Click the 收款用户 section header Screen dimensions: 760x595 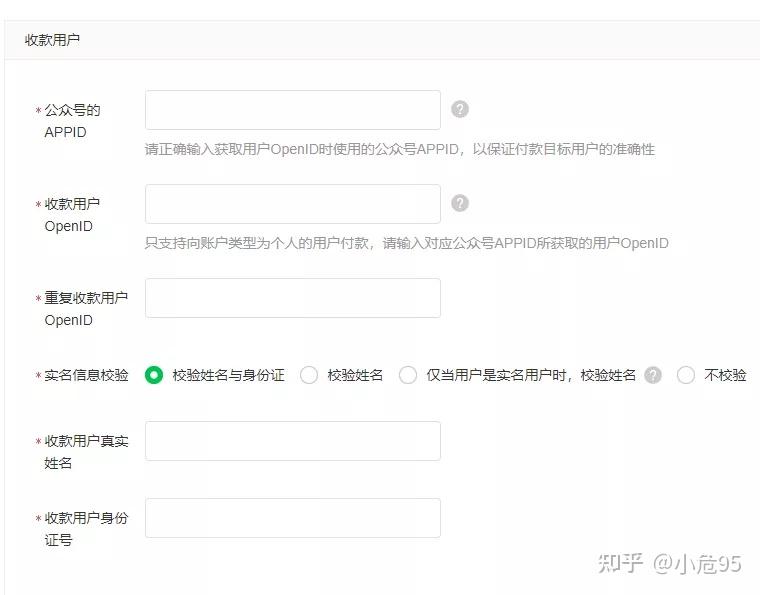pyautogui.click(x=52, y=40)
